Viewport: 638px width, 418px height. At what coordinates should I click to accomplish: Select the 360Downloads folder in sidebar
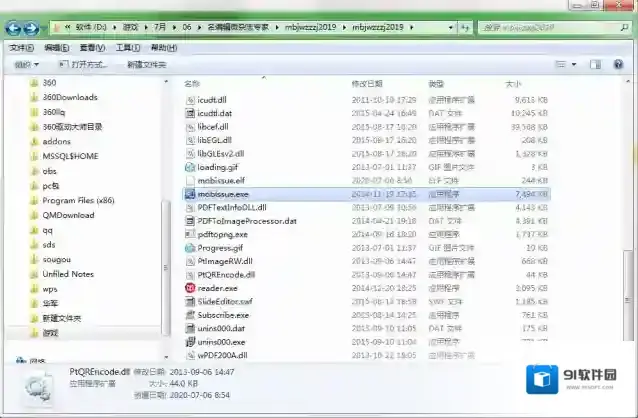69,97
